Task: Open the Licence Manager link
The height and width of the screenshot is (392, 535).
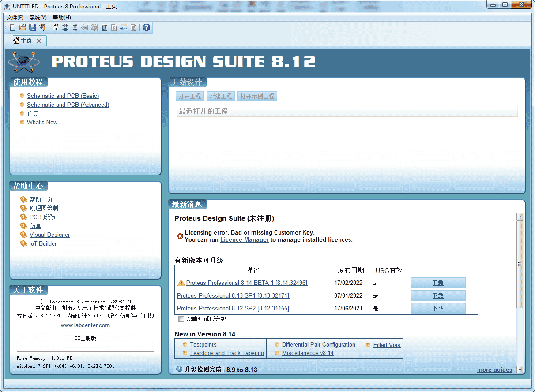Action: pos(244,240)
